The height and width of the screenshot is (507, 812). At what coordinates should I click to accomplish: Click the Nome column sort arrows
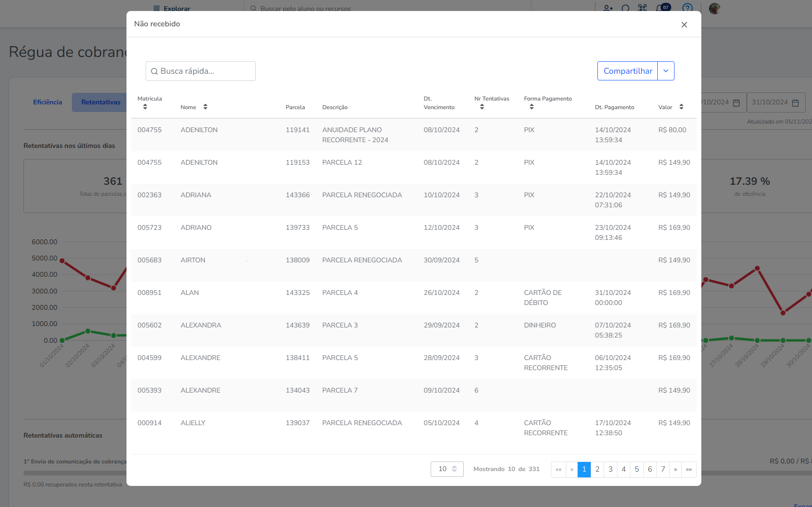coord(205,107)
